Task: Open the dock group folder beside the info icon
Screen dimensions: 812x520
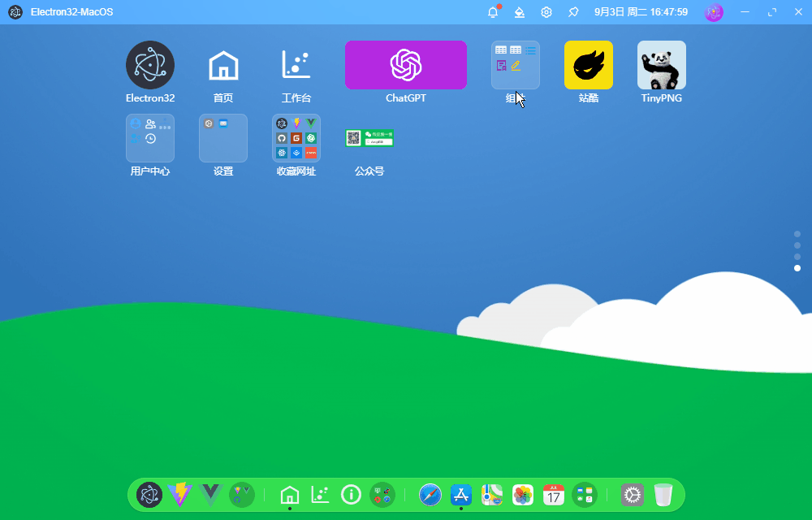Action: coord(382,495)
